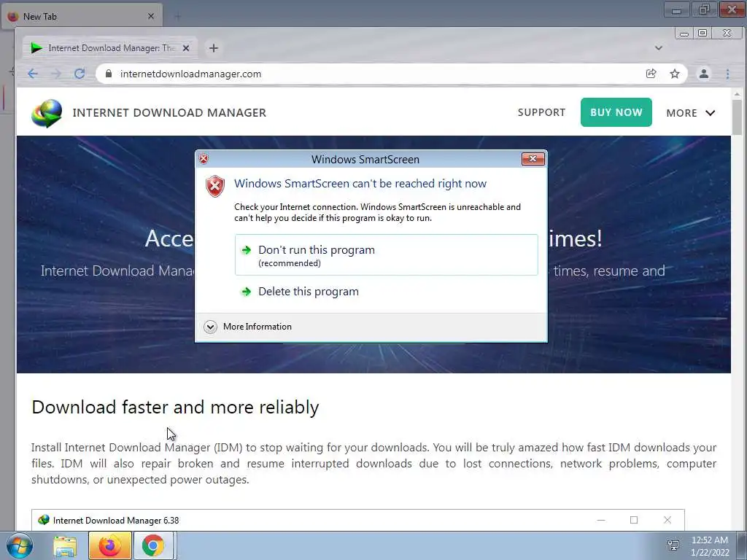Viewport: 747px width, 560px height.
Task: Select the Internet Download Manager Chrome tab
Action: [111, 48]
